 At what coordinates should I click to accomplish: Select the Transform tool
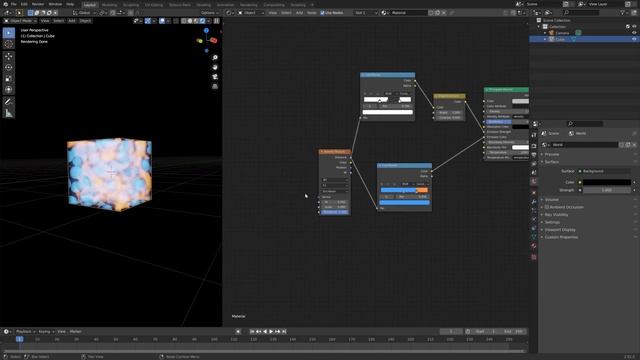tap(9, 89)
